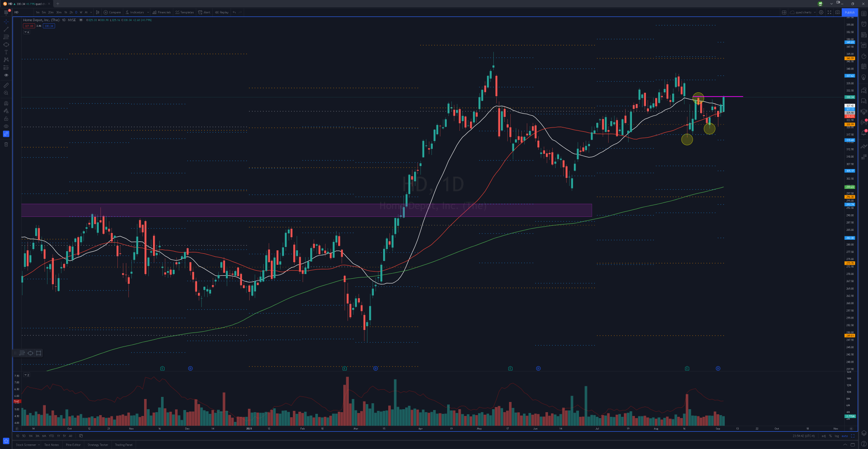Select the crosshair cursor tool
The height and width of the screenshot is (449, 868).
pos(6,22)
